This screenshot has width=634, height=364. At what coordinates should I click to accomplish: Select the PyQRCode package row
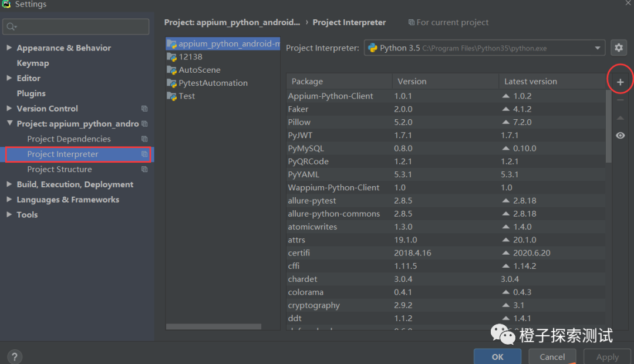point(446,161)
